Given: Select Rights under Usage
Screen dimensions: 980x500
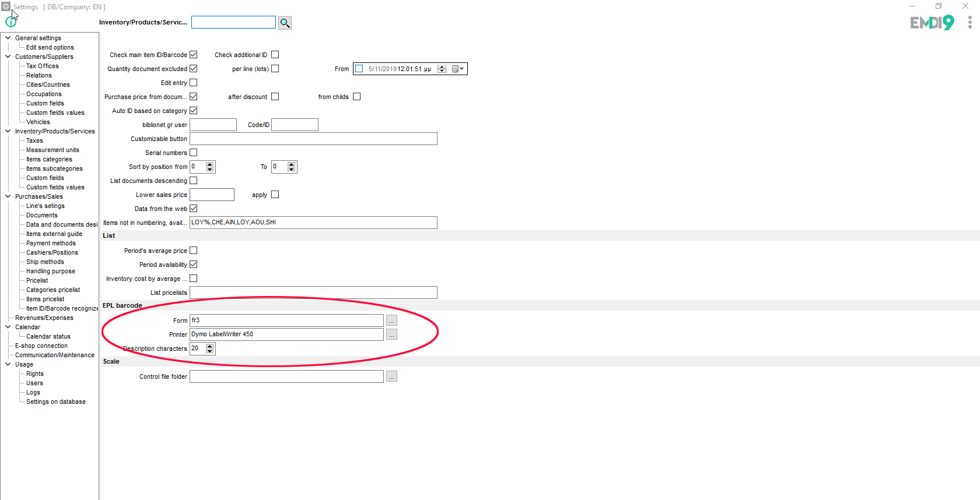Looking at the screenshot, I should point(35,374).
